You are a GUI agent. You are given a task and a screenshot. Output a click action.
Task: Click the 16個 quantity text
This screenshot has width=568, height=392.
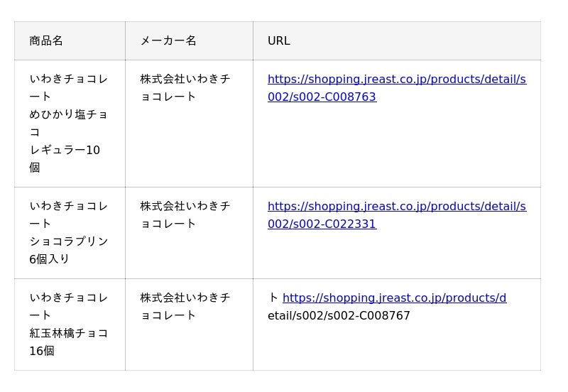(x=42, y=351)
